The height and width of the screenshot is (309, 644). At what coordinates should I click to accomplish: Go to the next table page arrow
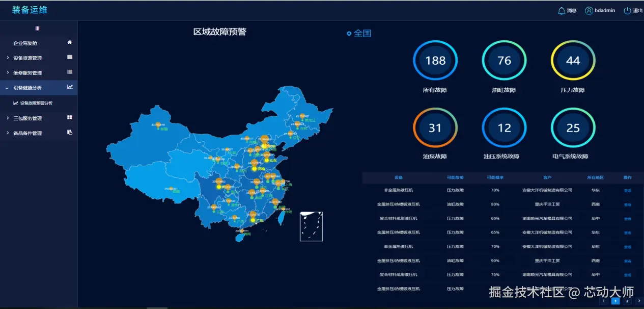pyautogui.click(x=639, y=301)
